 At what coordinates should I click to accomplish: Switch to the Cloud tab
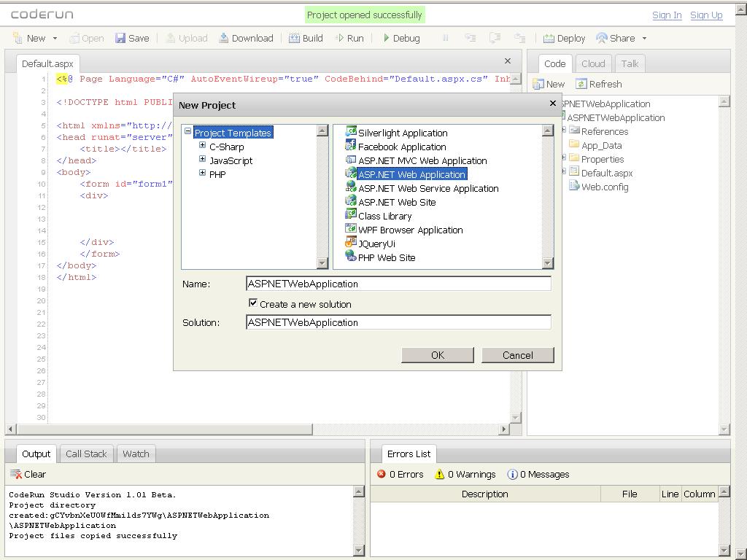[593, 63]
